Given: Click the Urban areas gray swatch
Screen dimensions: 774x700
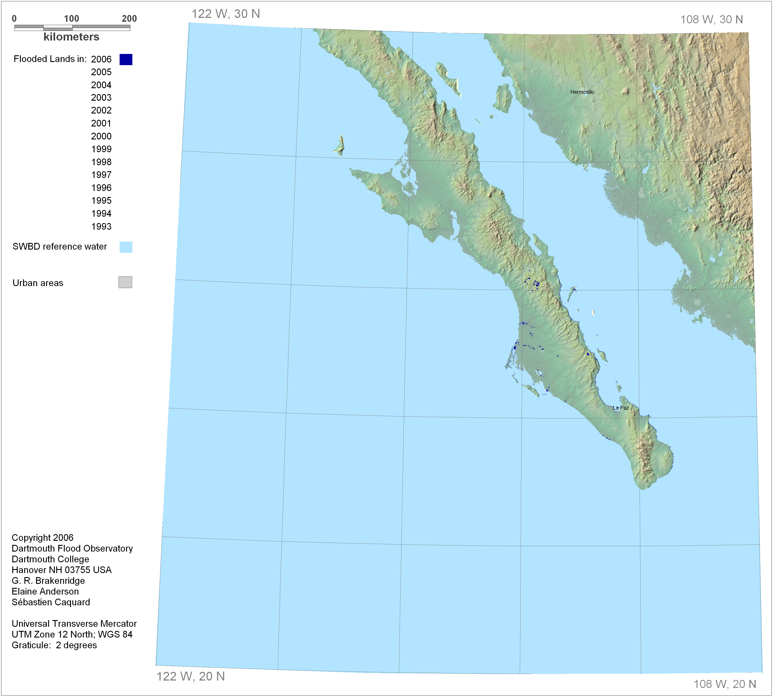Looking at the screenshot, I should [x=125, y=282].
